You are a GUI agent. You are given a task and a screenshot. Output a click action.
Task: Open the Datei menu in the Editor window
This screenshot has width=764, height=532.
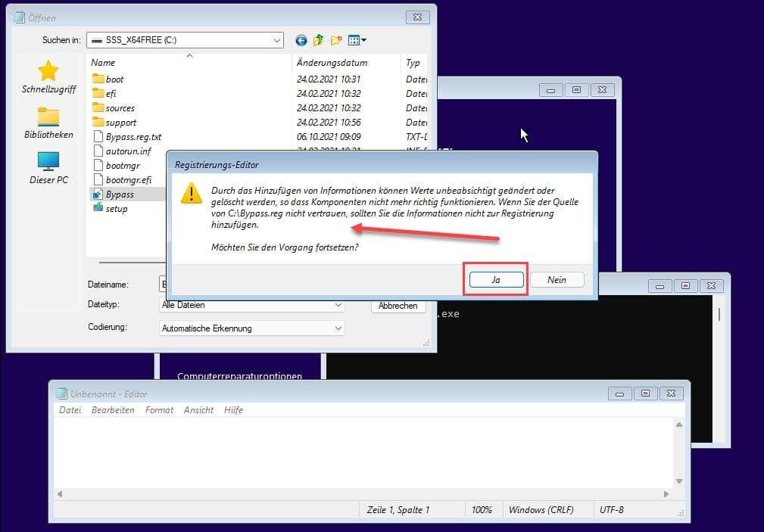70,409
